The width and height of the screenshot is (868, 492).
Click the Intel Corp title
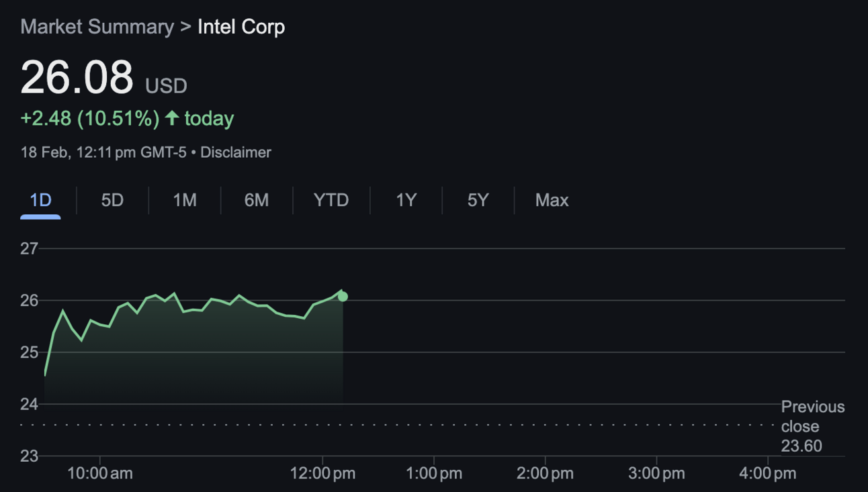(241, 27)
